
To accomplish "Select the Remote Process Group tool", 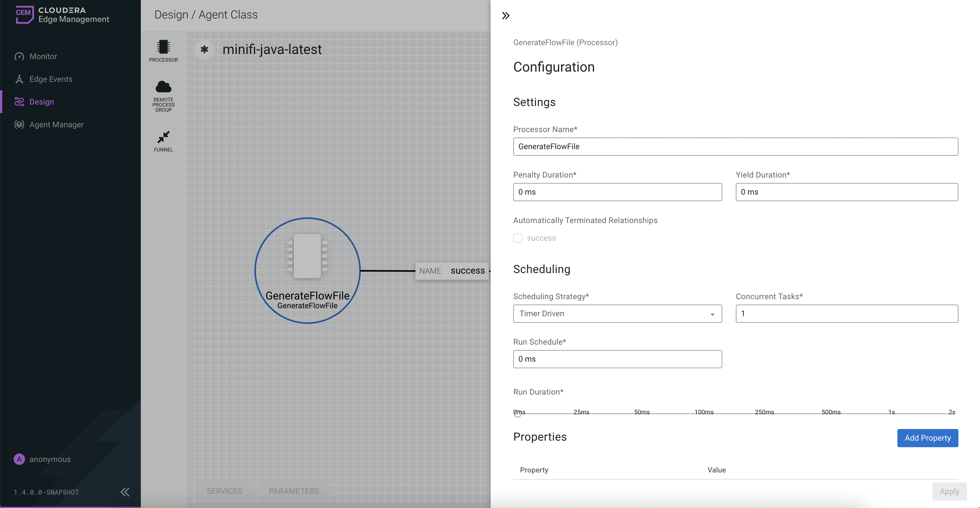I will pyautogui.click(x=163, y=95).
